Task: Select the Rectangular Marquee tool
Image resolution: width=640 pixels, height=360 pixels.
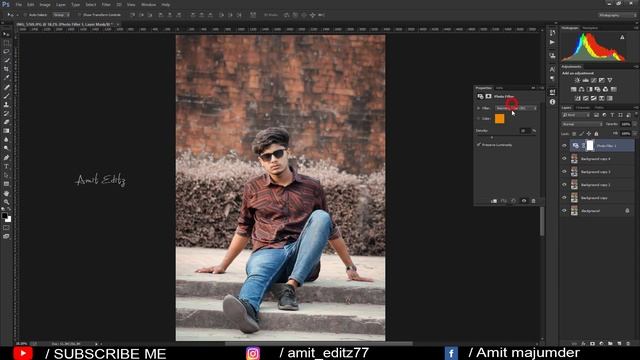Action: pos(6,43)
